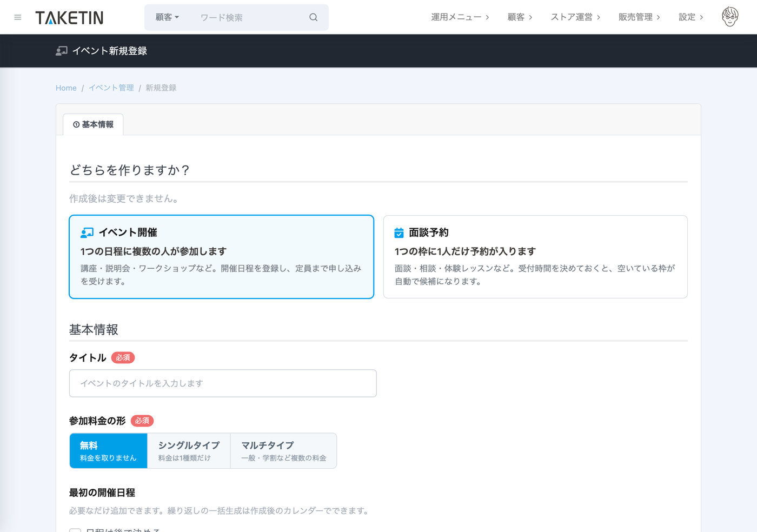The height and width of the screenshot is (532, 757).
Task: Click the 必須 badge next to タイトル
Action: point(123,358)
